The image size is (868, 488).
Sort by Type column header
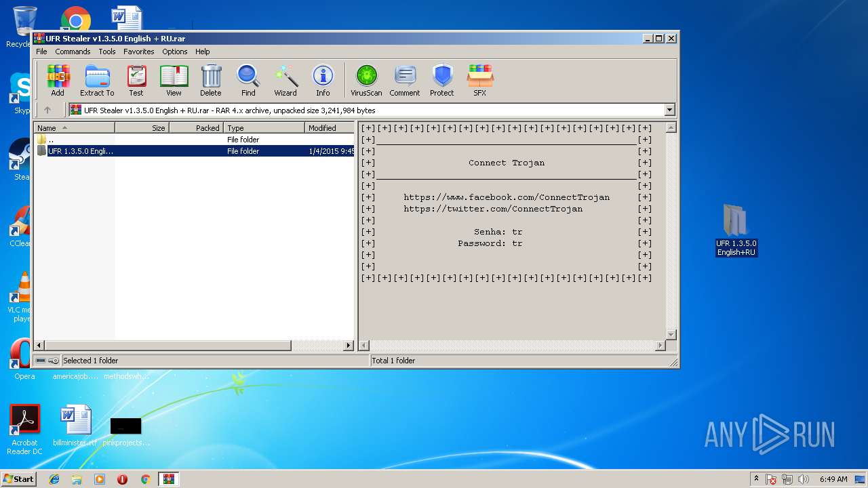point(264,127)
